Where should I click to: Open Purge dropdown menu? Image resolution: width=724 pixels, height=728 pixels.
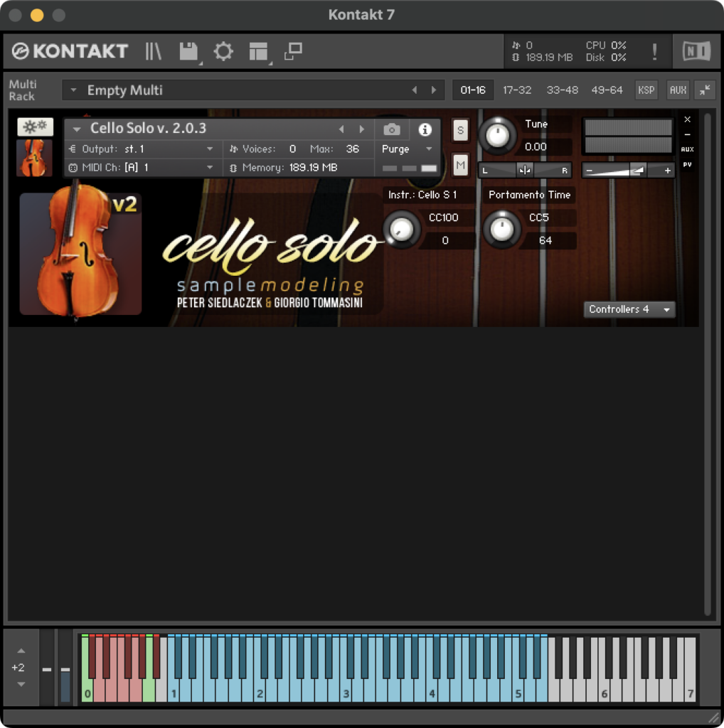(x=407, y=149)
